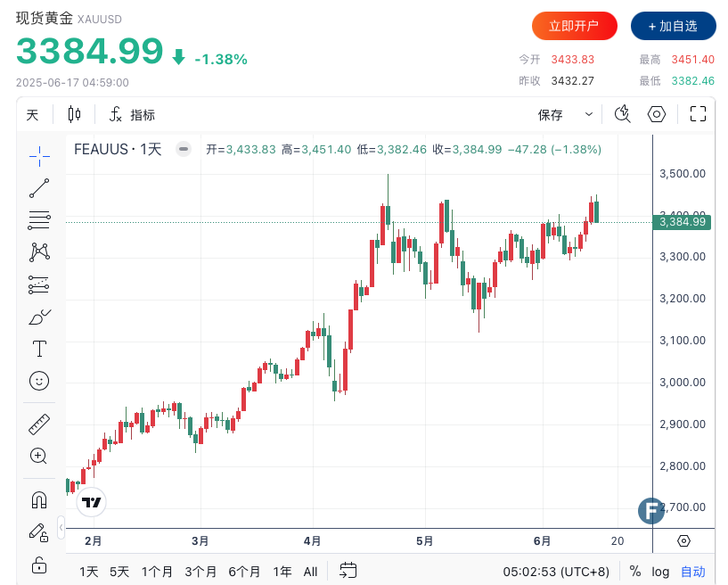Click the 立即开户 button

[574, 26]
